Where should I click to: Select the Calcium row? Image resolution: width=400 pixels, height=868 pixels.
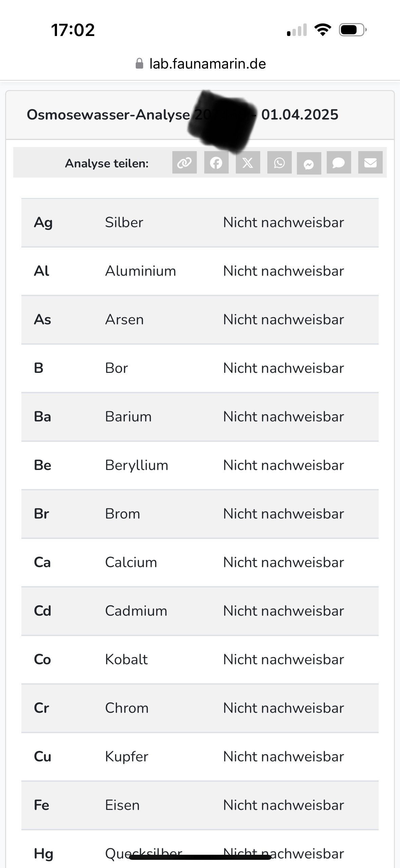tap(199, 562)
